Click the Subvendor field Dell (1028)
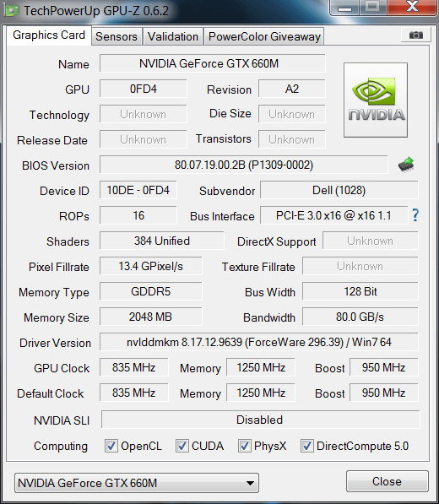 tap(339, 190)
